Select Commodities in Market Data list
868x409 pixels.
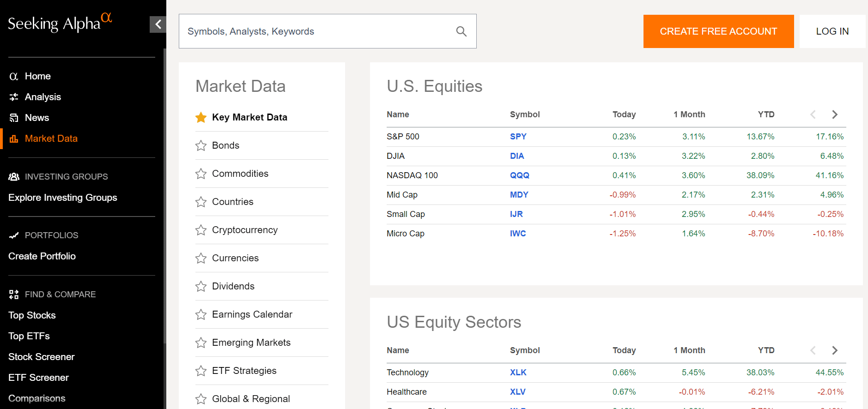pos(240,174)
